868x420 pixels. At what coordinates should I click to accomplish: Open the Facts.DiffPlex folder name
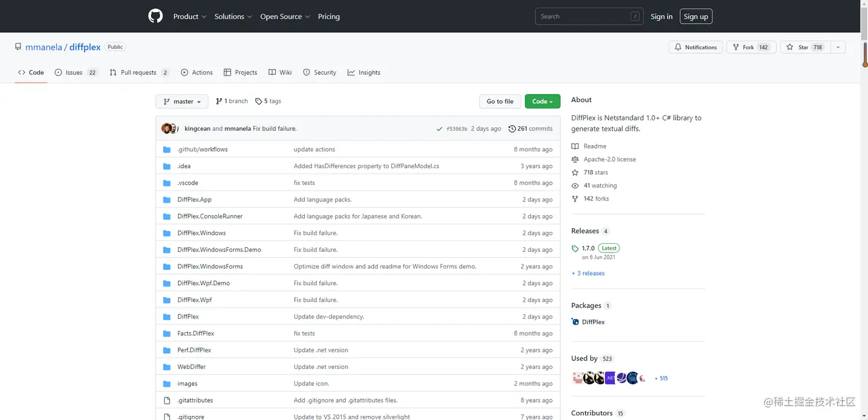196,333
